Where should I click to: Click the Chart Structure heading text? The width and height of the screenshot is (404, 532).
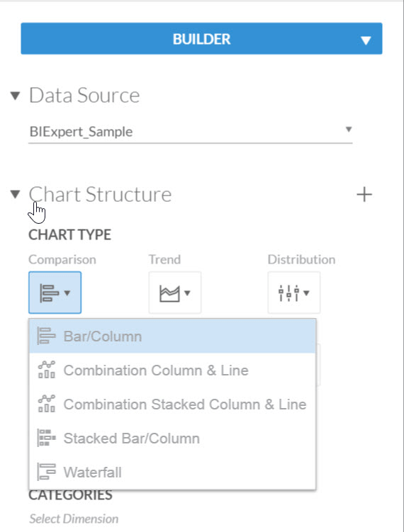100,195
